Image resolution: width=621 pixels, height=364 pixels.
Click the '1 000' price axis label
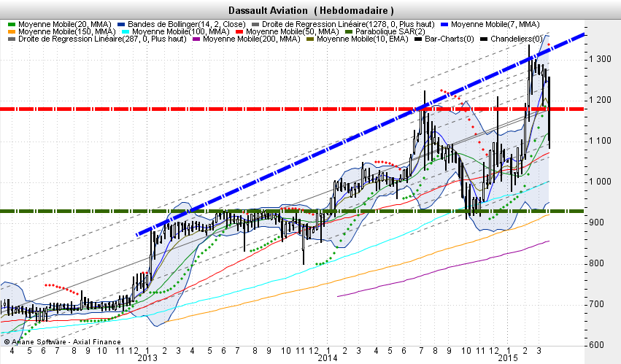point(601,182)
